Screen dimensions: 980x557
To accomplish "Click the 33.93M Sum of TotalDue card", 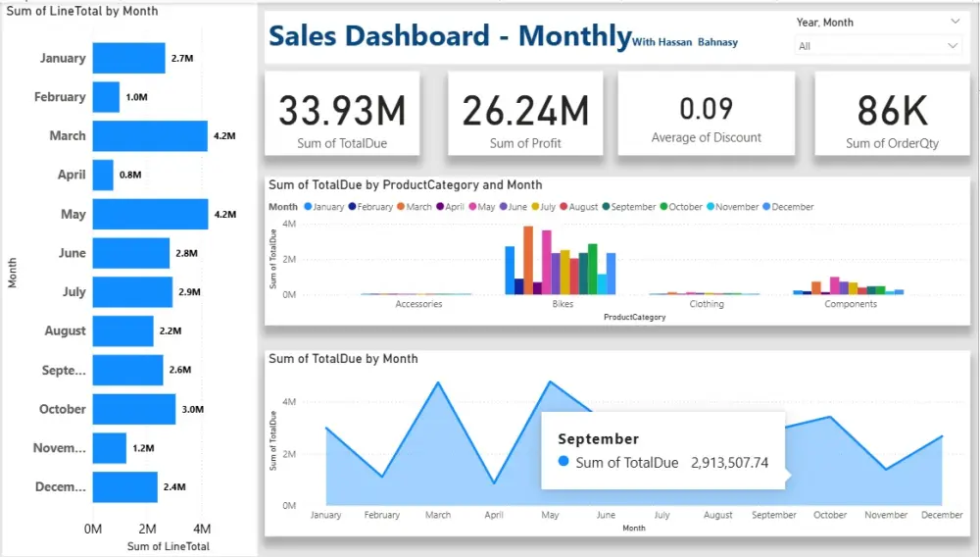I will tap(342, 113).
